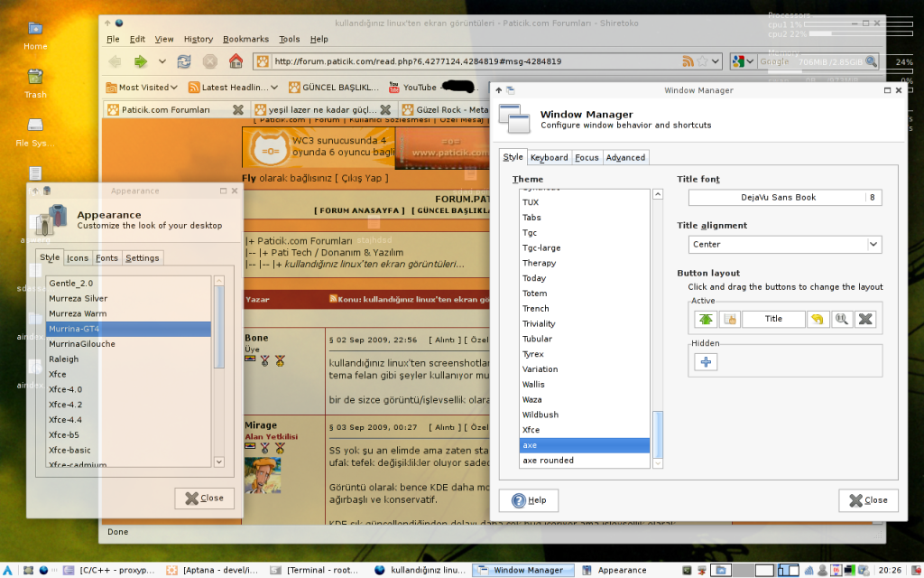The image size is (924, 578).
Task: Click the blue plus button under Hidden
Action: (x=705, y=361)
